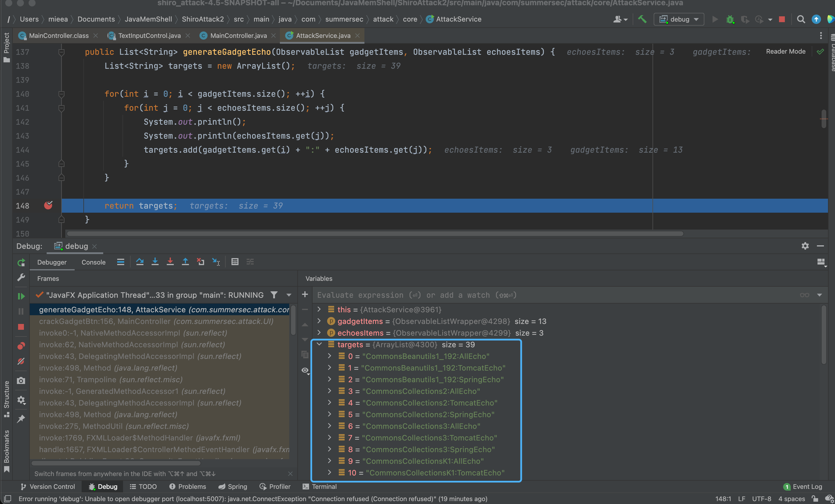Click Run to Cursor icon

pyautogui.click(x=216, y=262)
